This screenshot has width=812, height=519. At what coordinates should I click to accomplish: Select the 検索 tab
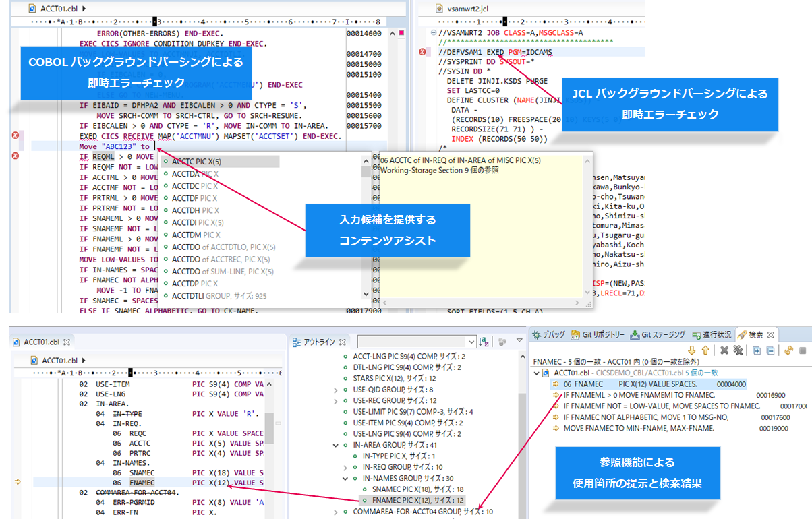(751, 334)
